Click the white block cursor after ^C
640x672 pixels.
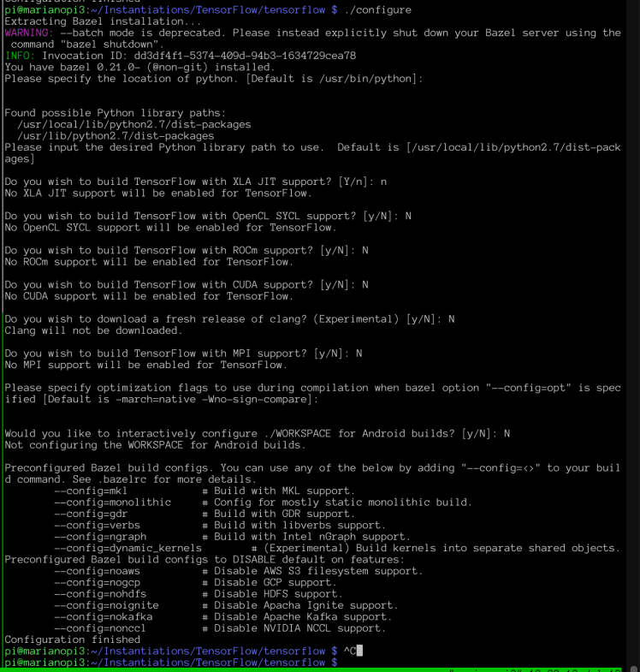[x=360, y=651]
